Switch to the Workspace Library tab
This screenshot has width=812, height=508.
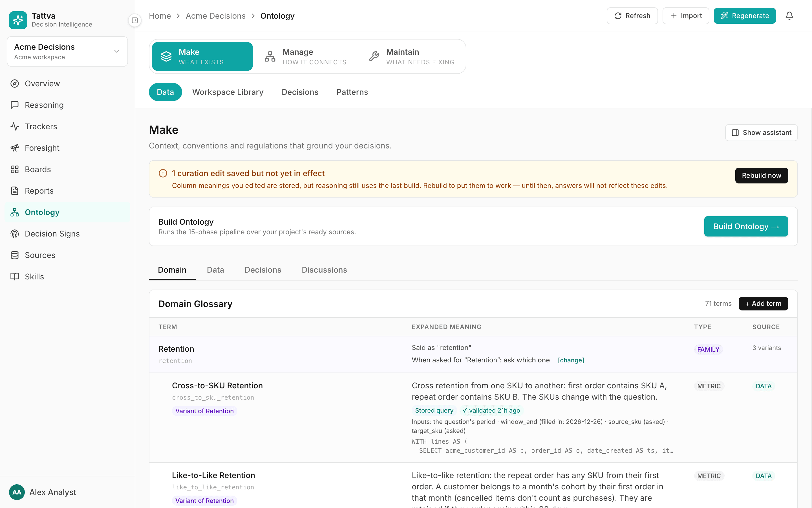(228, 92)
